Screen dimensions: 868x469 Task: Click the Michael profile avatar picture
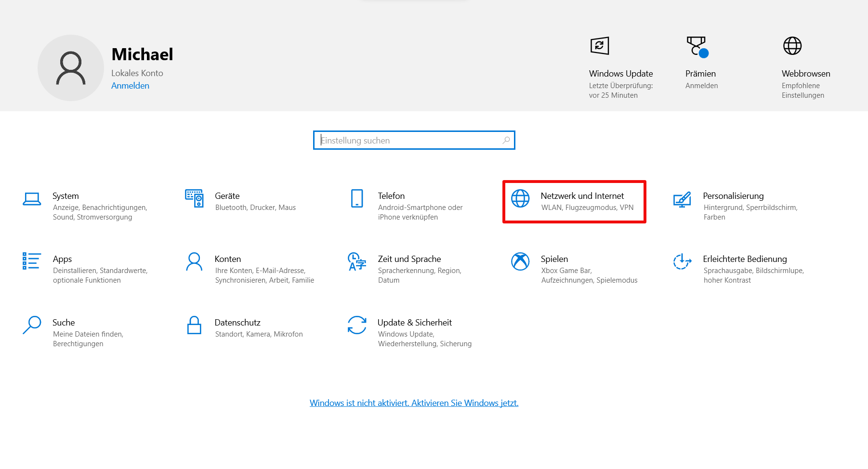71,68
